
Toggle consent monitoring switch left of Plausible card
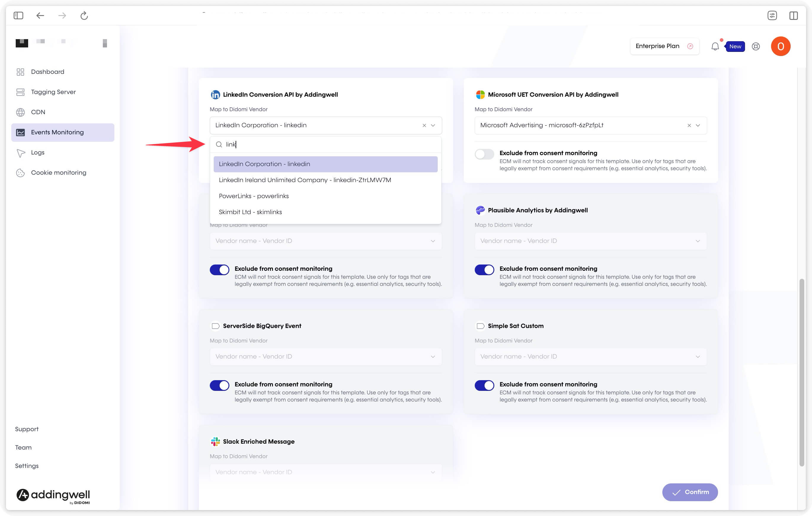pyautogui.click(x=219, y=270)
